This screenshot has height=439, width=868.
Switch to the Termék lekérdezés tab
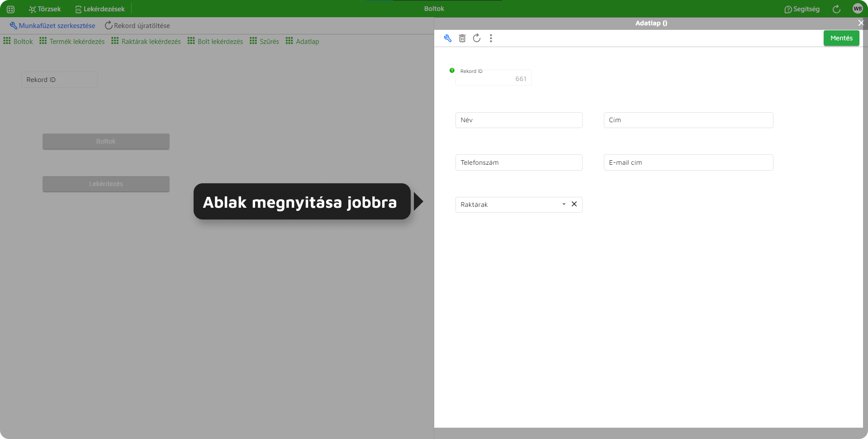point(72,41)
